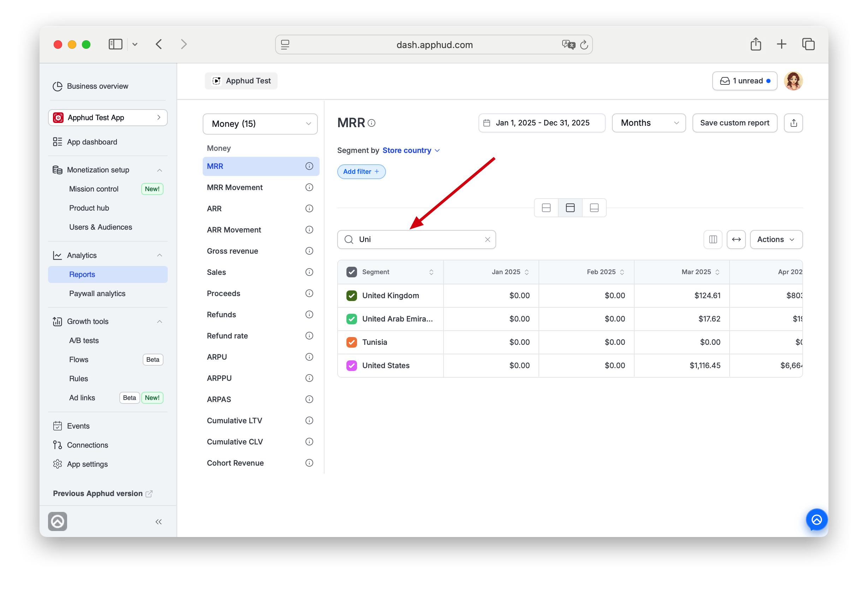
Task: Uncheck the Tunisia segment checkbox
Action: coord(351,342)
